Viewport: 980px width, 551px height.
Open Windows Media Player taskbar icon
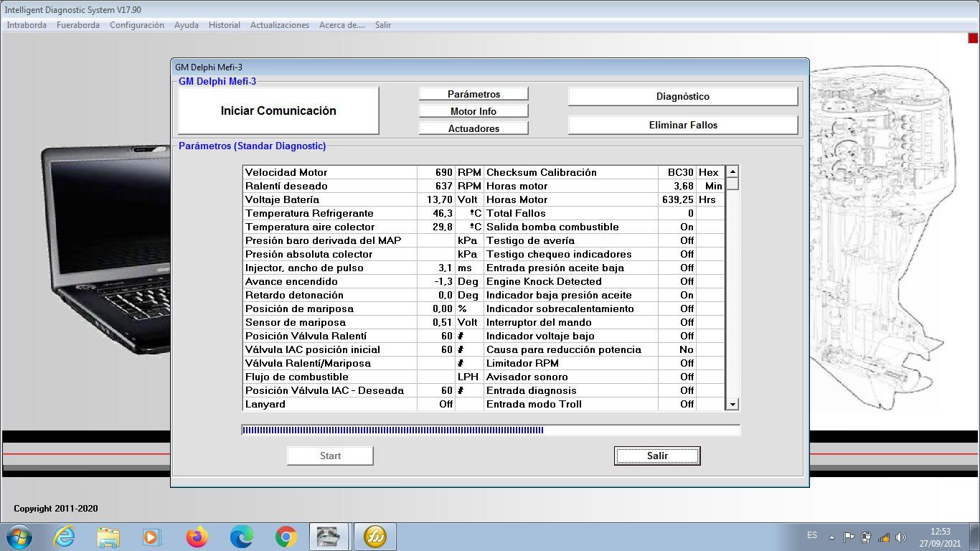(152, 536)
